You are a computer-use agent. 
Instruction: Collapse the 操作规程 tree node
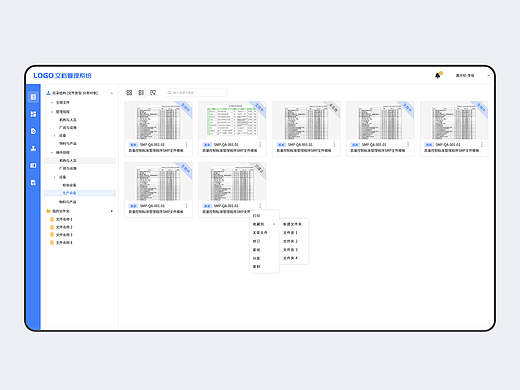[52, 153]
